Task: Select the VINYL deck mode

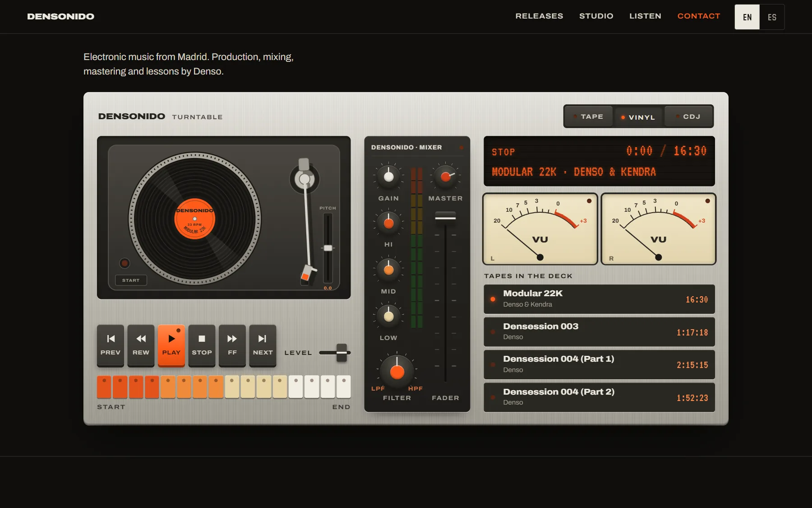Action: [x=638, y=117]
